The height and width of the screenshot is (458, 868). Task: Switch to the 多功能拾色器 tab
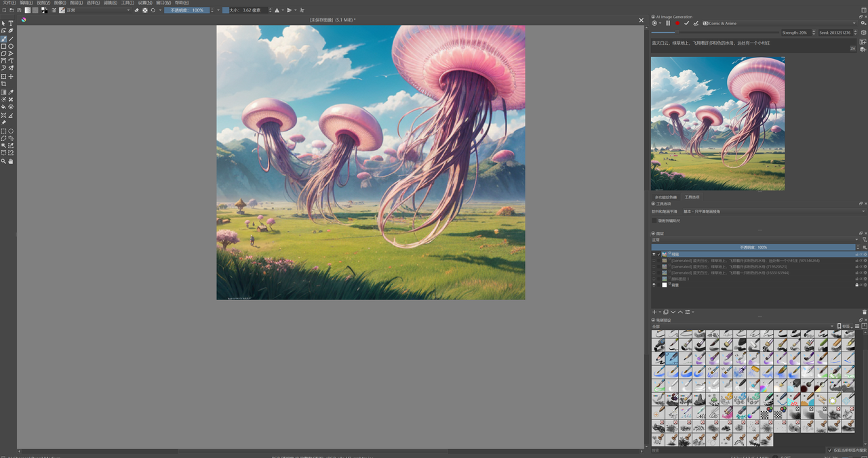click(x=665, y=197)
